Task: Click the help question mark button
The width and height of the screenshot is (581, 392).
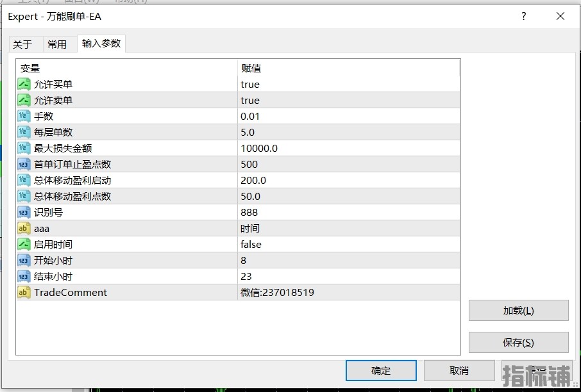Action: (x=523, y=16)
